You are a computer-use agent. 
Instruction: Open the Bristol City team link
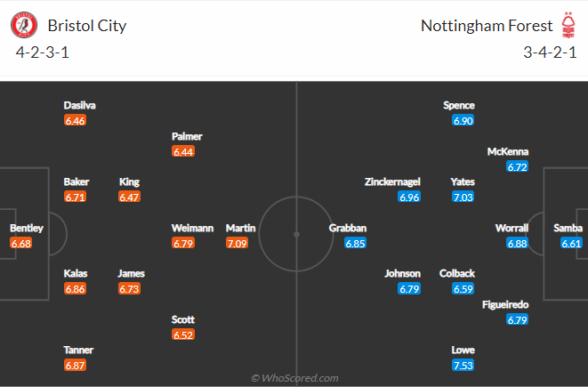click(x=87, y=26)
